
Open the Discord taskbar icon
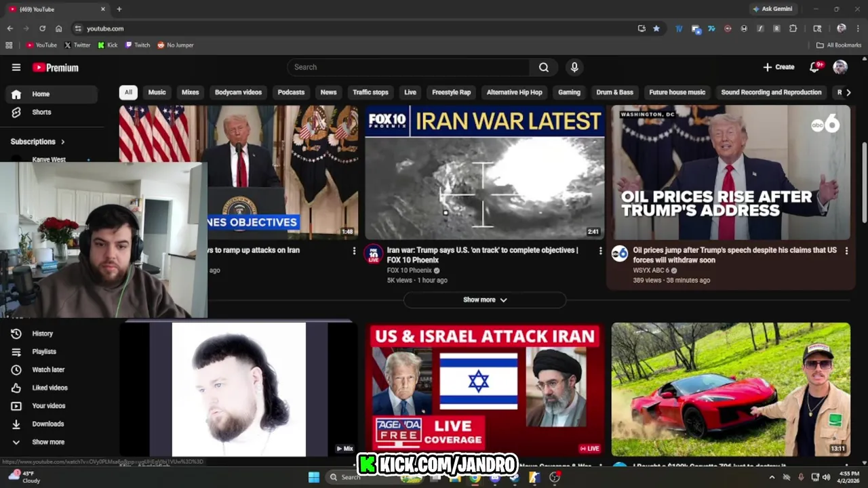pos(495,477)
